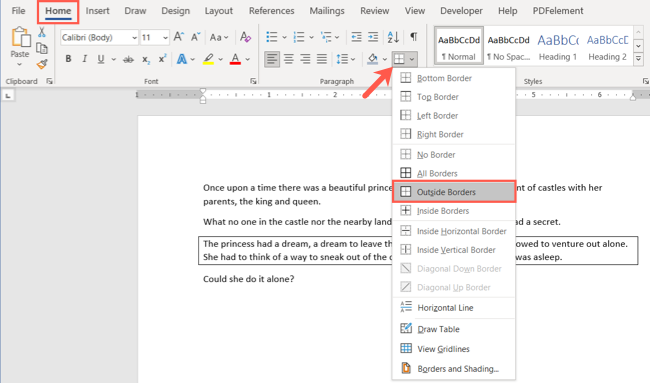Click Line and Paragraph Spacing icon
This screenshot has width=650, height=383.
tap(342, 59)
